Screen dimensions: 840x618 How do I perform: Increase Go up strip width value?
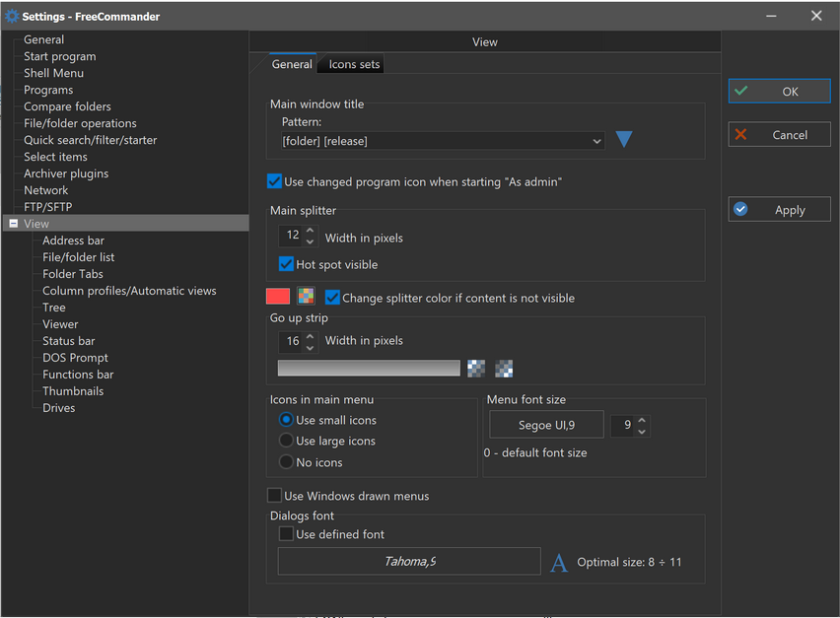(311, 336)
